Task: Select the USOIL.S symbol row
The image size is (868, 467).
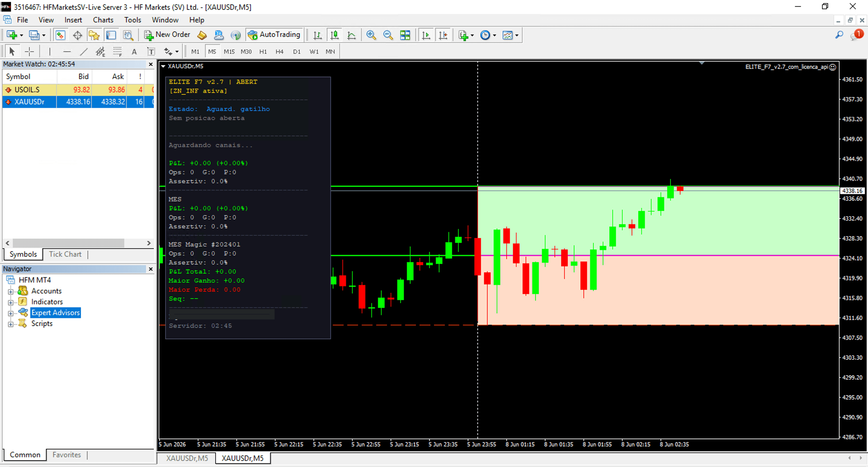Action: pyautogui.click(x=78, y=89)
